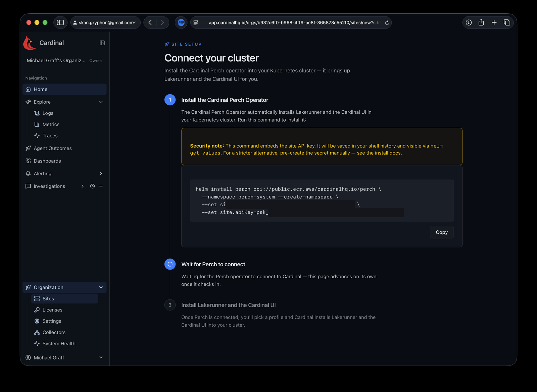Go back to the previous page
This screenshot has width=537, height=392.
(150, 22)
